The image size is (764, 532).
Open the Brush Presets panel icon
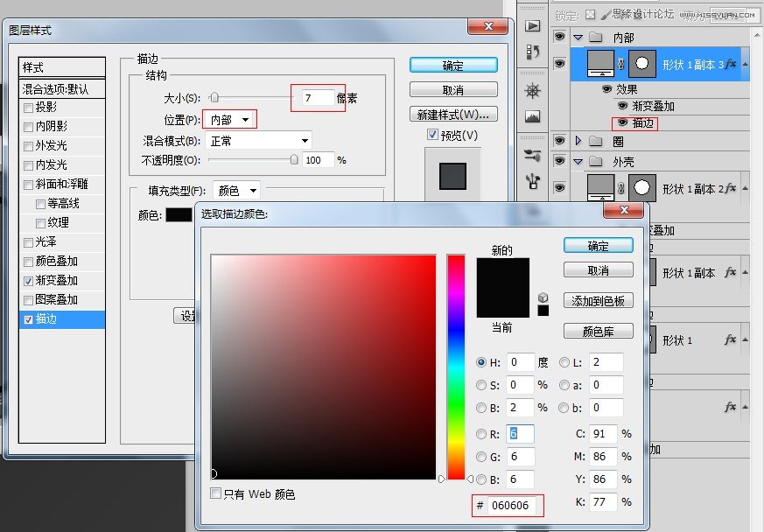(x=533, y=156)
